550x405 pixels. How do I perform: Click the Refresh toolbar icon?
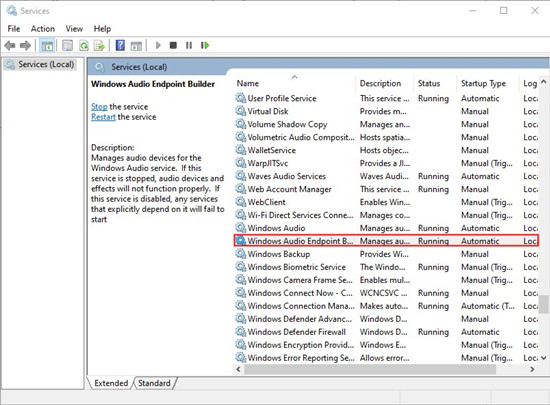[83, 45]
